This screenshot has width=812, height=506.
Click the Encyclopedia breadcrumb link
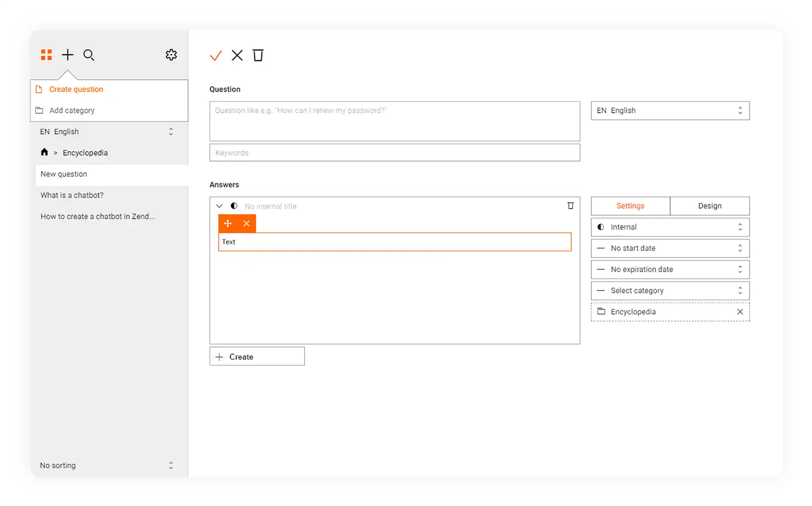[85, 153]
